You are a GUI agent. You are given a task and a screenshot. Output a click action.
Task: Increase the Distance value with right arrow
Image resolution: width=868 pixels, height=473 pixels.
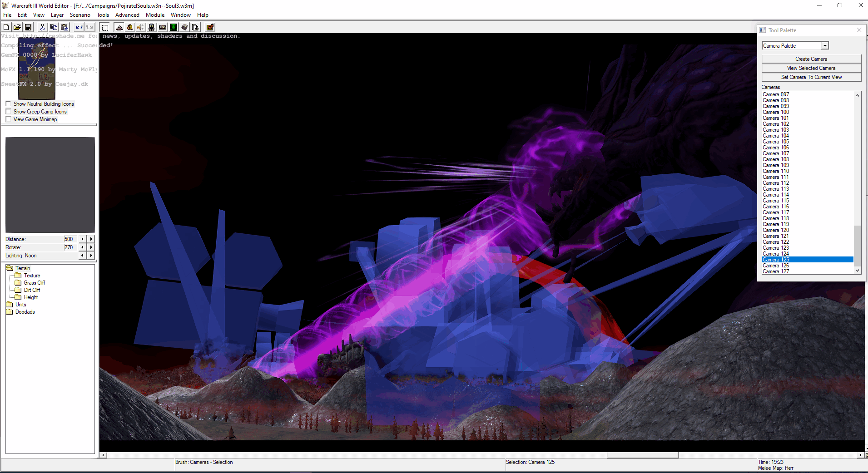click(x=91, y=239)
